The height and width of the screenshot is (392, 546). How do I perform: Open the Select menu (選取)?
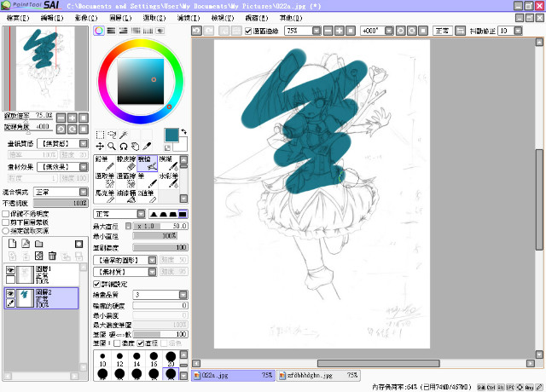click(x=154, y=18)
